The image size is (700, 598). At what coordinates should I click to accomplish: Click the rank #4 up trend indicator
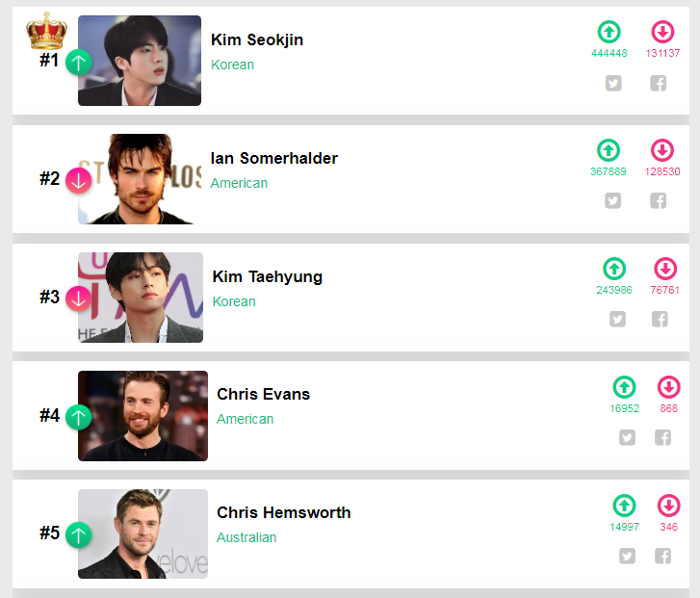click(x=79, y=417)
